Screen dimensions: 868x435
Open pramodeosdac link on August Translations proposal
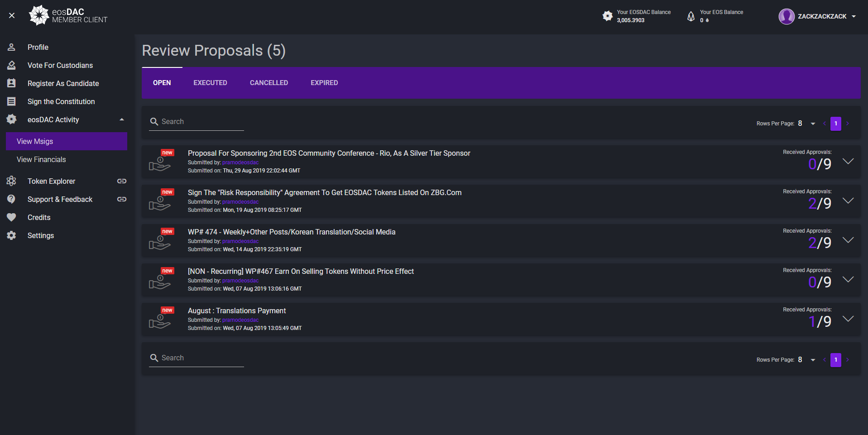[240, 320]
